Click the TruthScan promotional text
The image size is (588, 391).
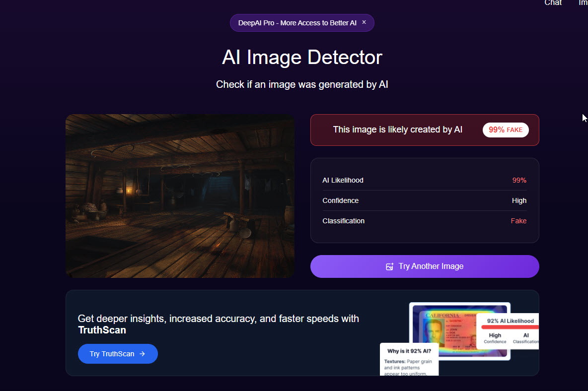tap(218, 324)
